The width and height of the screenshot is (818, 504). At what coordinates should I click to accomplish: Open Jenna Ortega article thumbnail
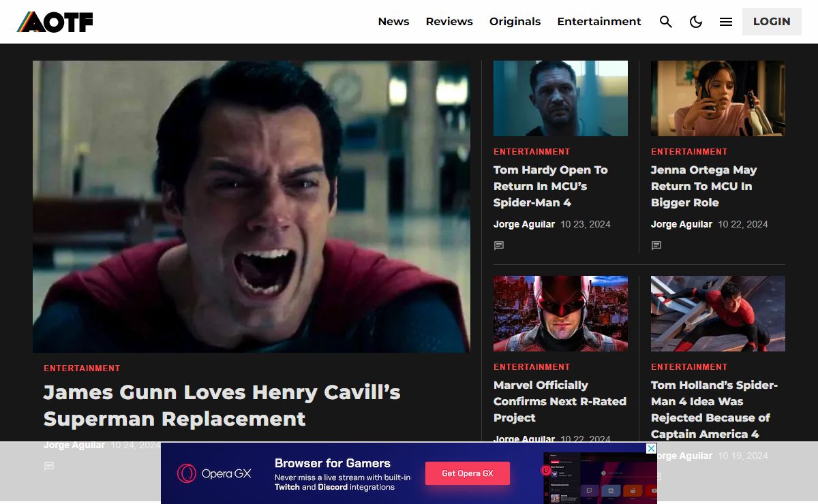[718, 98]
